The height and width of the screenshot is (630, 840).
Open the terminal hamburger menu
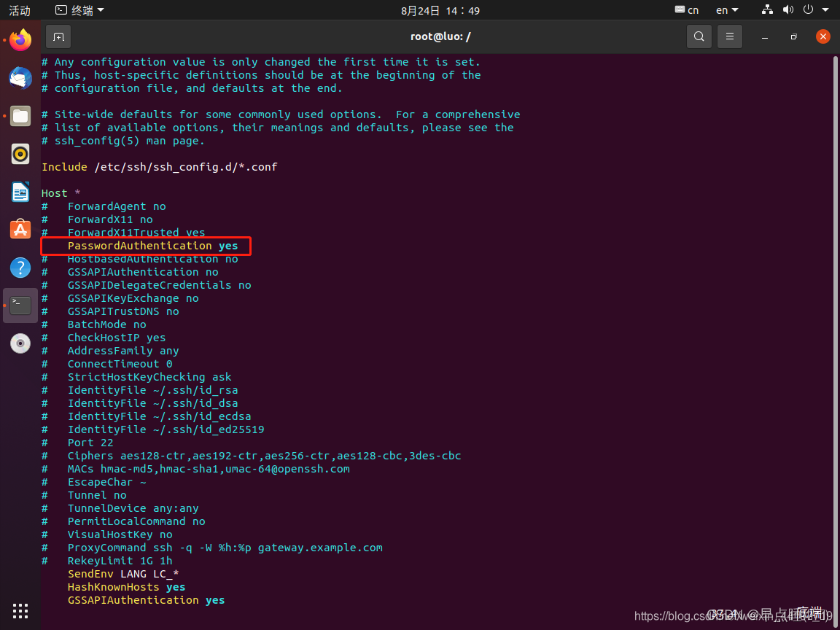[729, 36]
